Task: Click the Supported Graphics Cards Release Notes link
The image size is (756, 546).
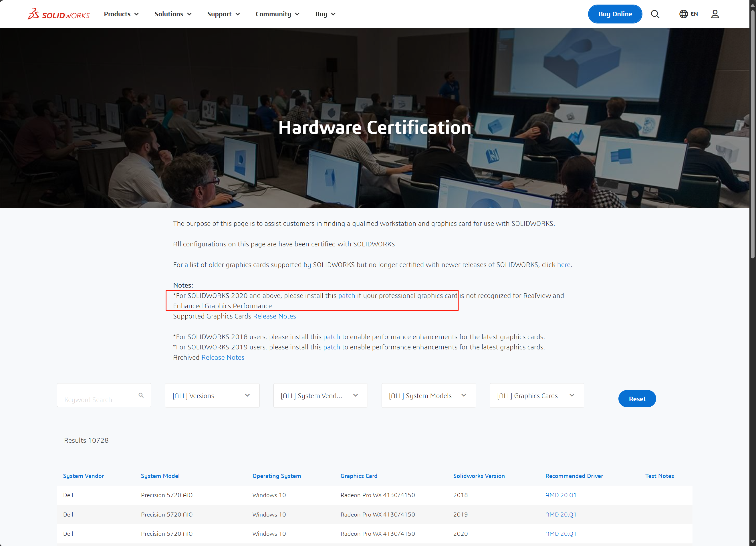Action: [274, 316]
